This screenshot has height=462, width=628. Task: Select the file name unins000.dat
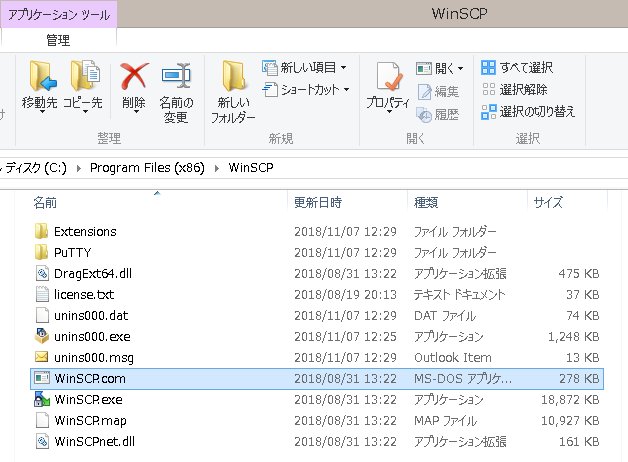pos(91,315)
